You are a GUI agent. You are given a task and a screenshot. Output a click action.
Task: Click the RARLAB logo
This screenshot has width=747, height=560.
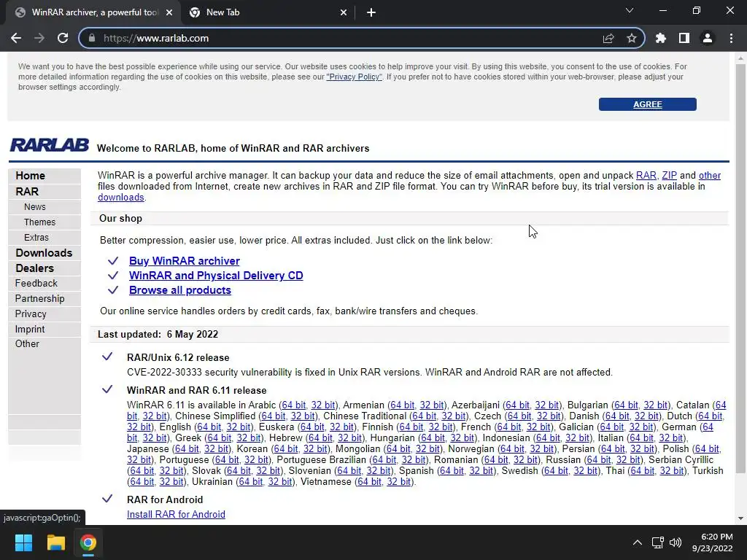point(50,145)
